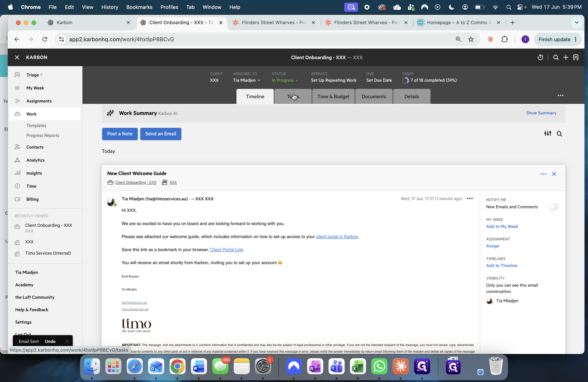Open Spotlight search in menu bar

(x=508, y=7)
